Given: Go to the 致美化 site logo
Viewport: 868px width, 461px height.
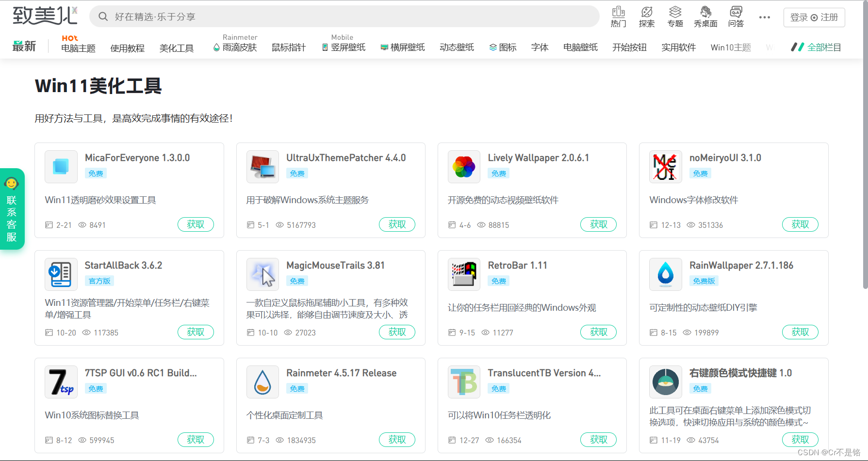Looking at the screenshot, I should click(45, 16).
